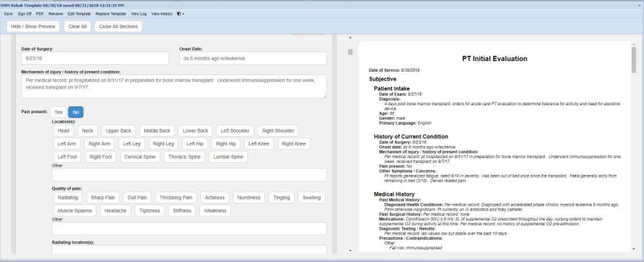Toggle Neck pain location
The image size is (644, 262).
click(87, 131)
